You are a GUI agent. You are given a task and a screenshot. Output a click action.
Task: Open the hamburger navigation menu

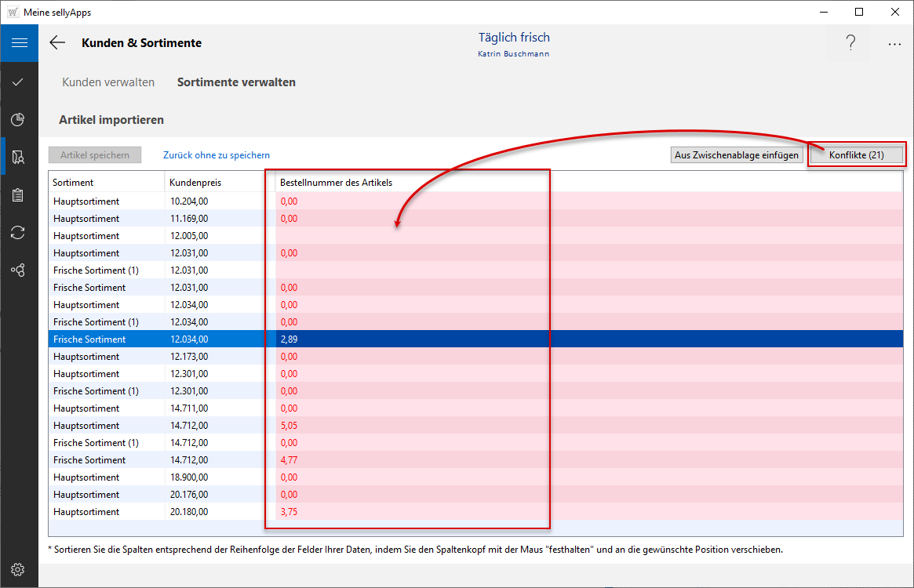[19, 43]
